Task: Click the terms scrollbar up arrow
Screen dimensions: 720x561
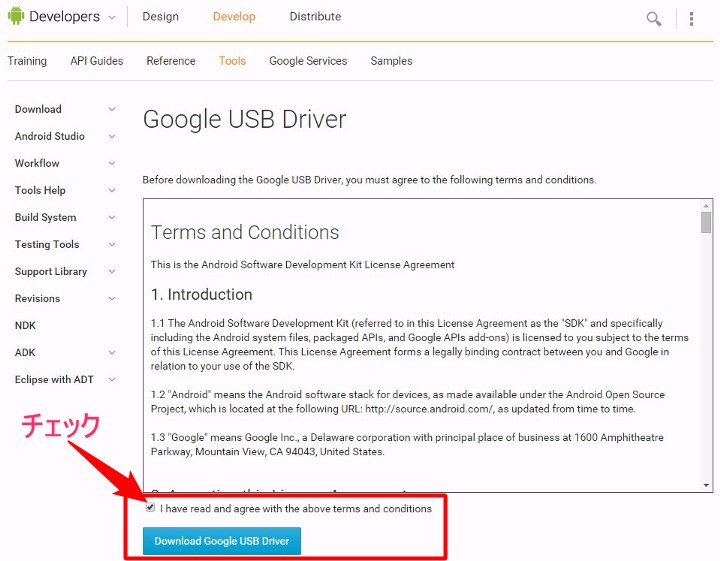Action: pyautogui.click(x=706, y=206)
